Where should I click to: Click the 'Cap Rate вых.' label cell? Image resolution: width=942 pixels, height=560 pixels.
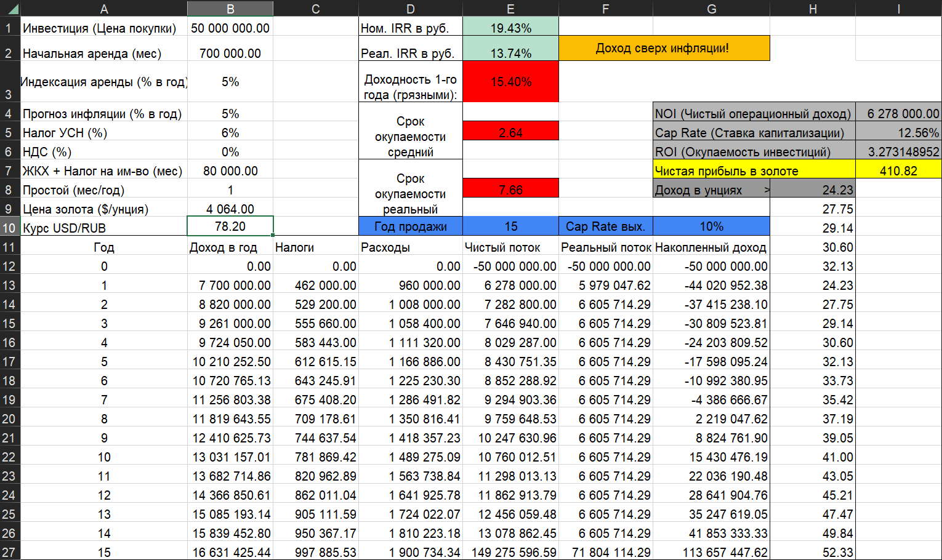[x=605, y=226]
